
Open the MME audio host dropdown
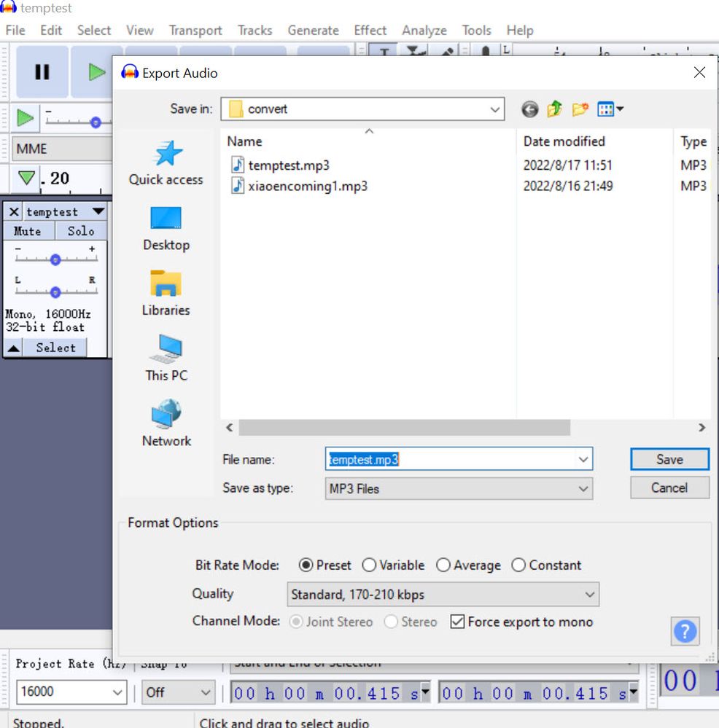pos(61,149)
